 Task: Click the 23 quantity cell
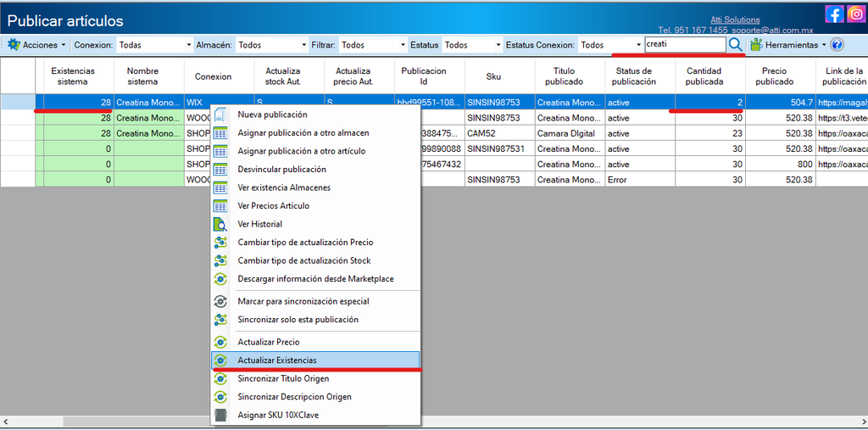tap(710, 133)
